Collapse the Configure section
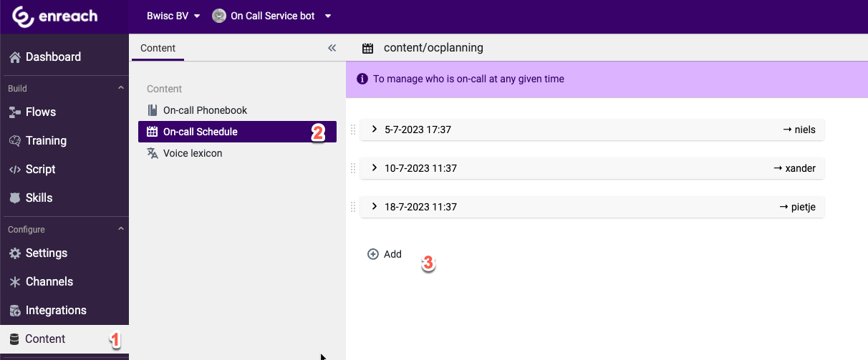868x360 pixels. click(x=120, y=229)
